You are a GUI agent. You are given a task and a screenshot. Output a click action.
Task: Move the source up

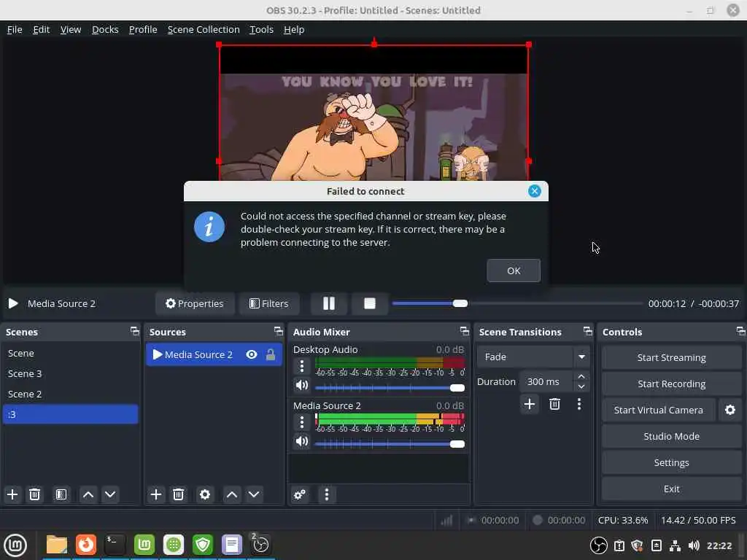point(232,494)
